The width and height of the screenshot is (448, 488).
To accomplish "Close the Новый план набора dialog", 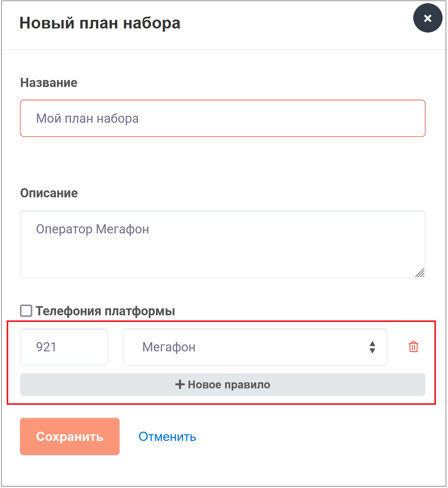I will click(x=427, y=18).
